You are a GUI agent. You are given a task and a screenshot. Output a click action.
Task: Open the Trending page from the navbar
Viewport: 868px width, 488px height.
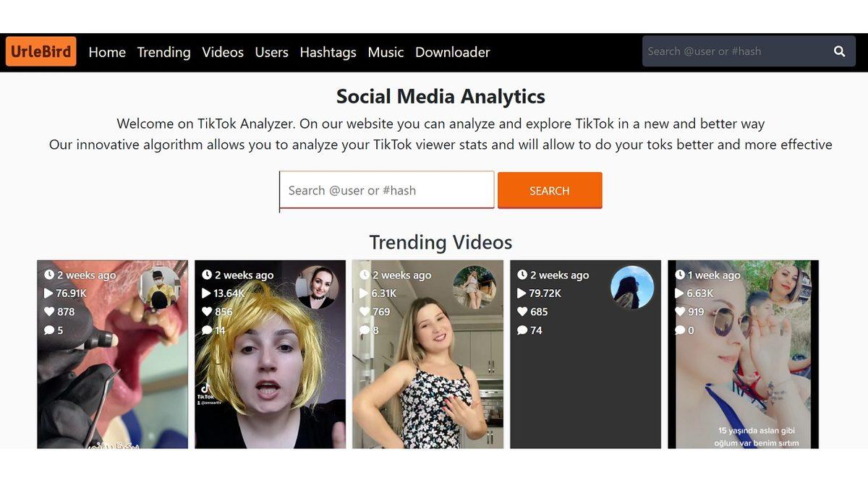point(163,52)
